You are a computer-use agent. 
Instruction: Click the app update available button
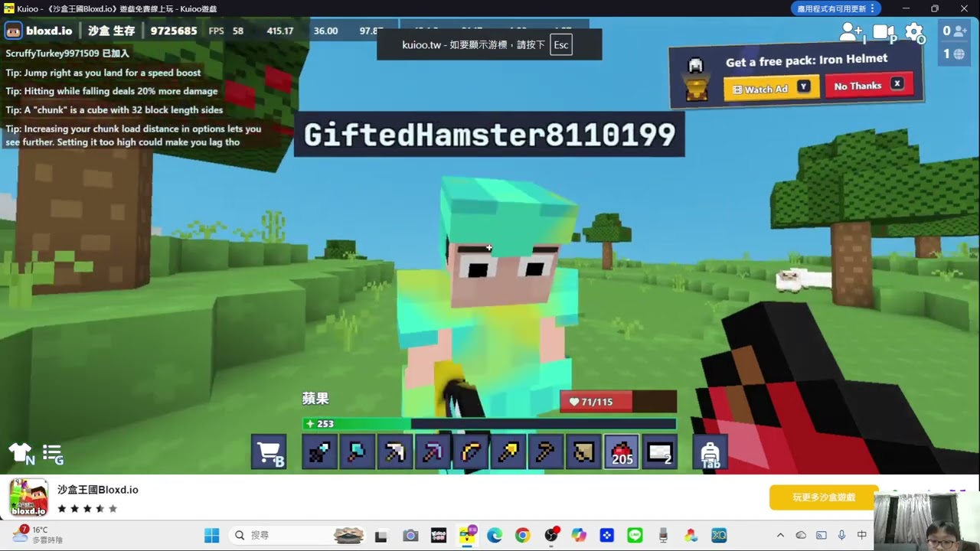coord(835,8)
